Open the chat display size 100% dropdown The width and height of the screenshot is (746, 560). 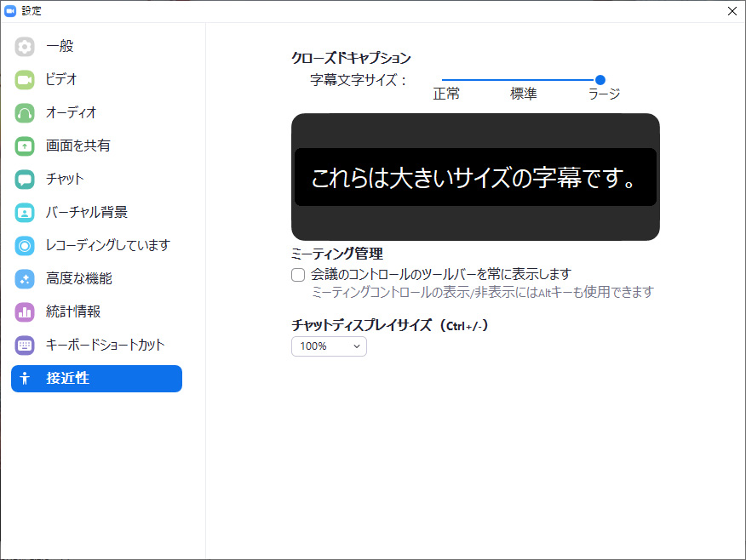(x=329, y=346)
